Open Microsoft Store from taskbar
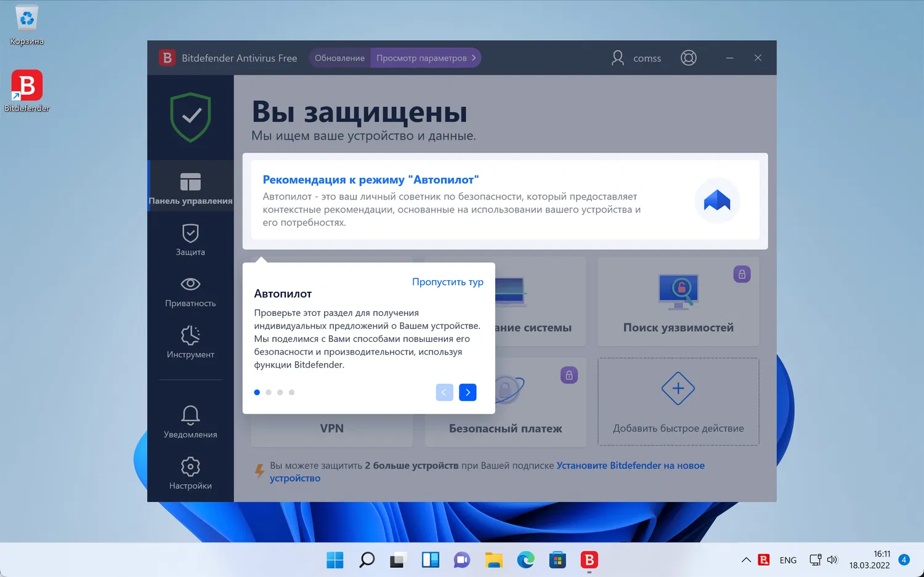This screenshot has height=577, width=924. click(557, 560)
